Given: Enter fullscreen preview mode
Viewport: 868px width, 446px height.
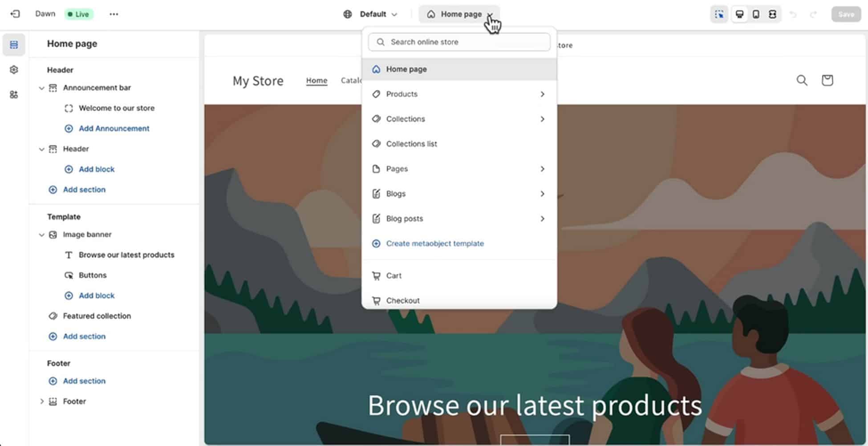Looking at the screenshot, I should coord(772,14).
